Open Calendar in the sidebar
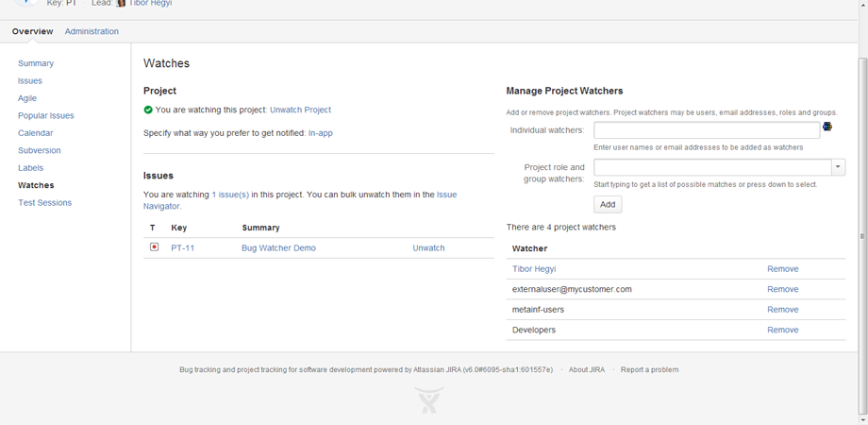Image resolution: width=868 pixels, height=425 pixels. point(36,133)
